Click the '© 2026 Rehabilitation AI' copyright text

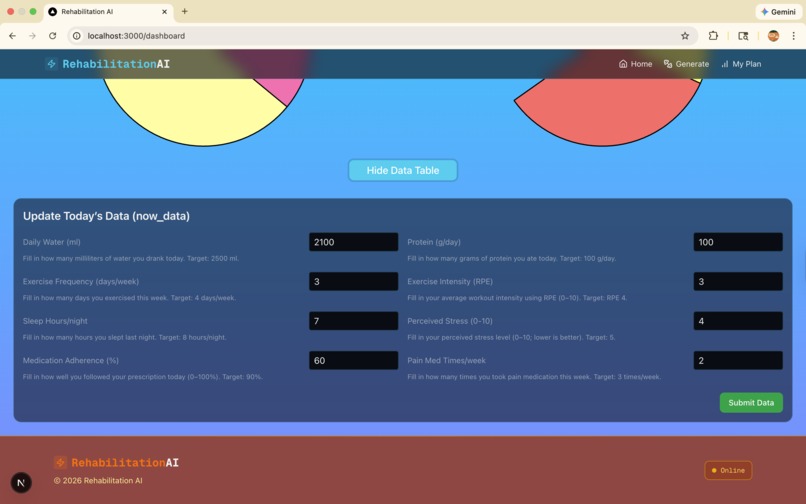pos(98,481)
